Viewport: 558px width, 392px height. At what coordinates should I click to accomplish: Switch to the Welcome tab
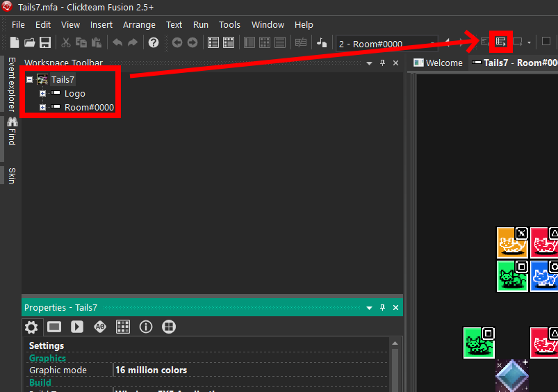(438, 63)
